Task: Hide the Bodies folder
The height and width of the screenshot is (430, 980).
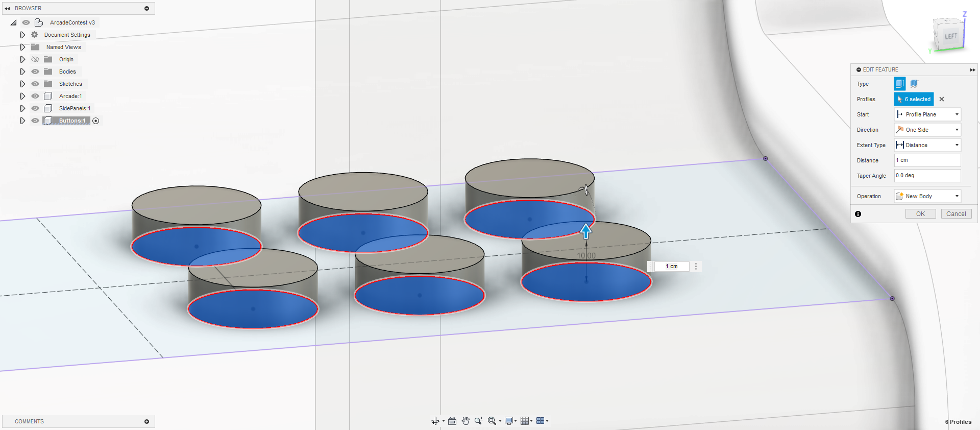Action: coord(35,71)
